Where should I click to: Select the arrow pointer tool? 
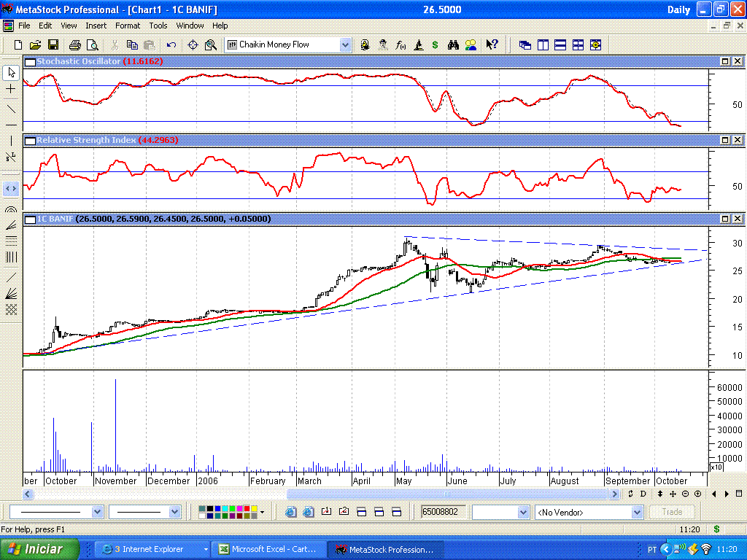[11, 72]
